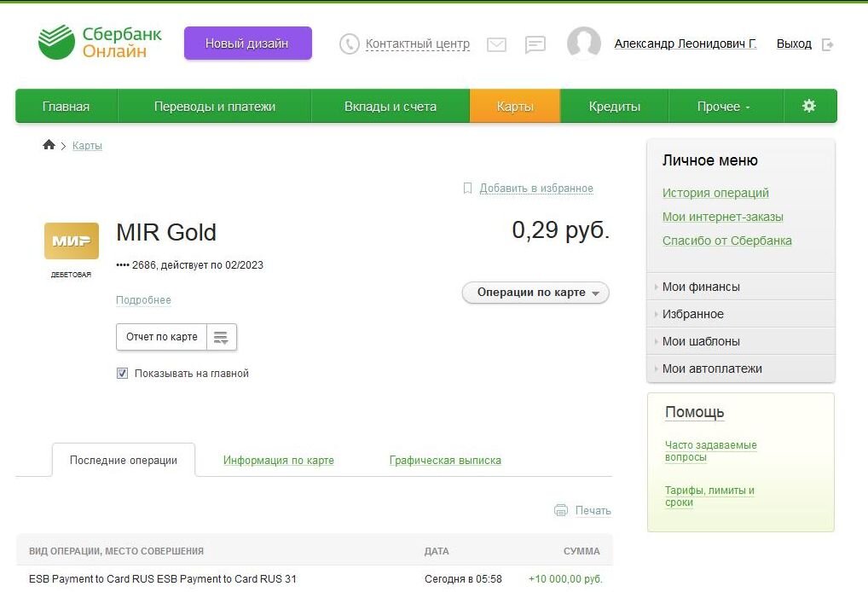Click the Печать link
The height and width of the screenshot is (592, 868).
coord(593,511)
